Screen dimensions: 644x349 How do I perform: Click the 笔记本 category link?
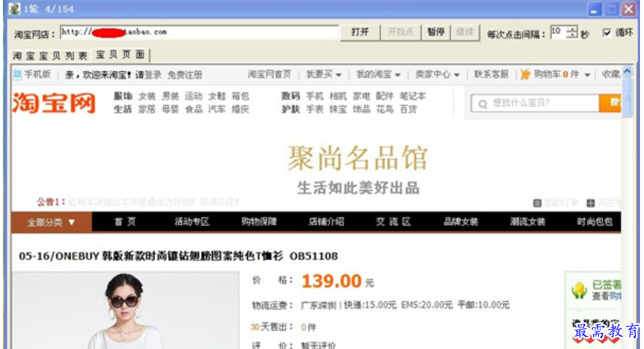pos(412,96)
